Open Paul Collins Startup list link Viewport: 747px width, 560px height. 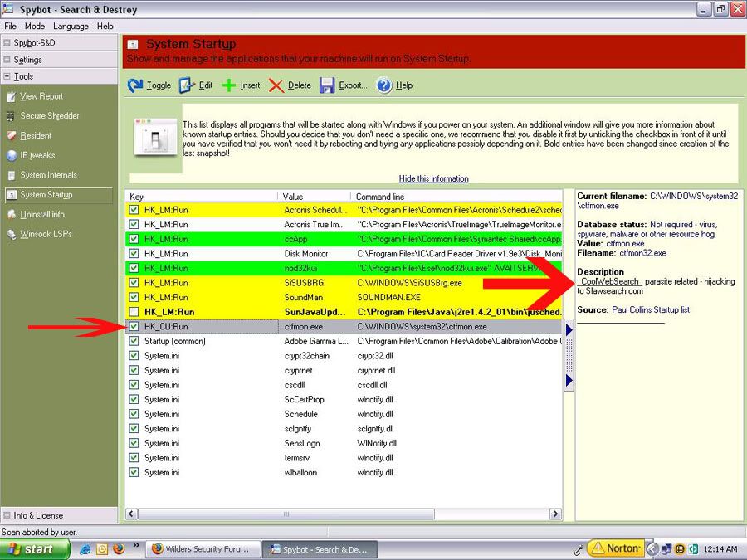651,310
